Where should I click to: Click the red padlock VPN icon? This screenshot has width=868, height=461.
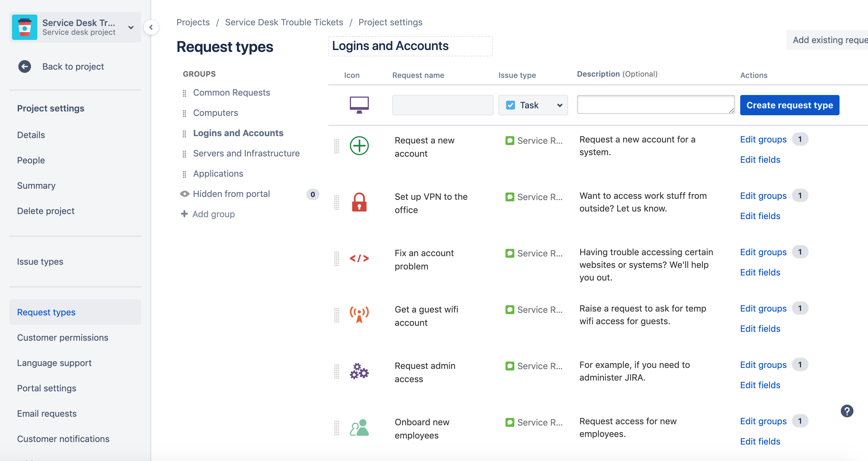359,202
